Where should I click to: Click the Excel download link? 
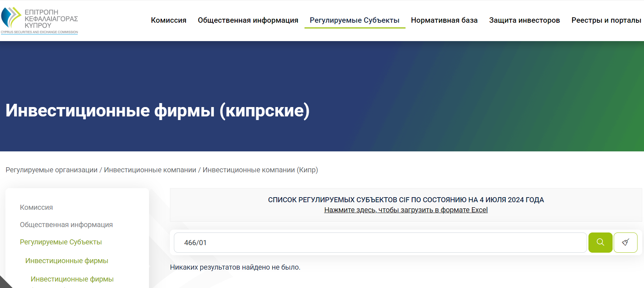[406, 210]
